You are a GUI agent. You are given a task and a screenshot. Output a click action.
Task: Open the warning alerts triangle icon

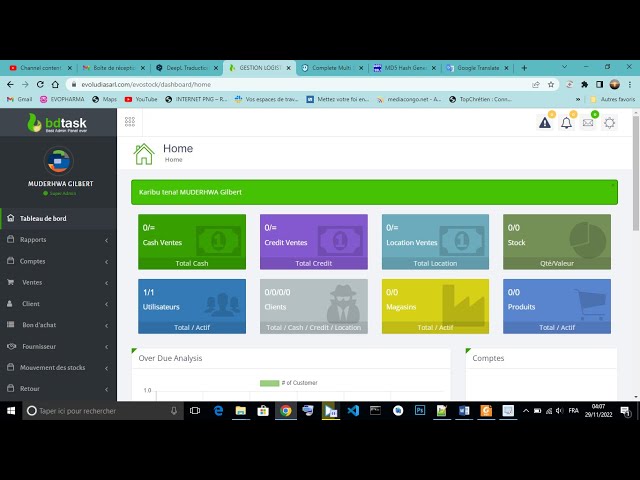[x=544, y=122]
